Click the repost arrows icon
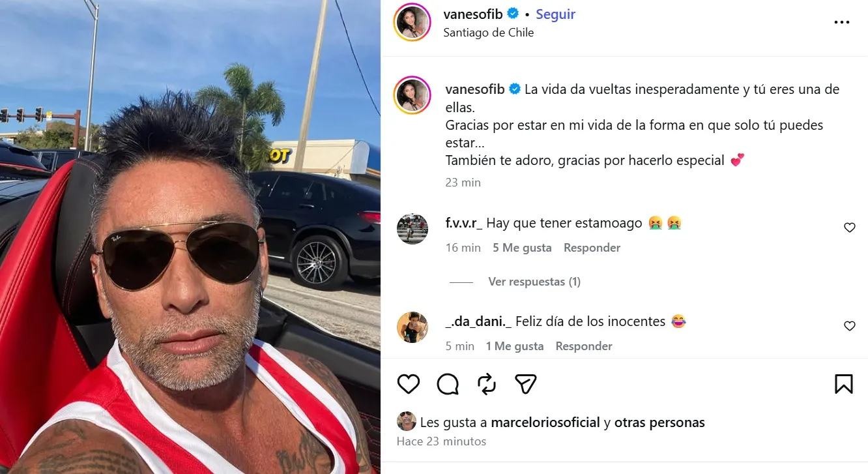868x474 pixels. [487, 384]
